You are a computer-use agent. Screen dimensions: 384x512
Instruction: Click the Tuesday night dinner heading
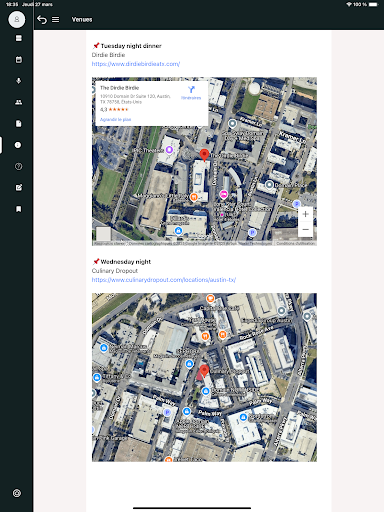pyautogui.click(x=131, y=46)
